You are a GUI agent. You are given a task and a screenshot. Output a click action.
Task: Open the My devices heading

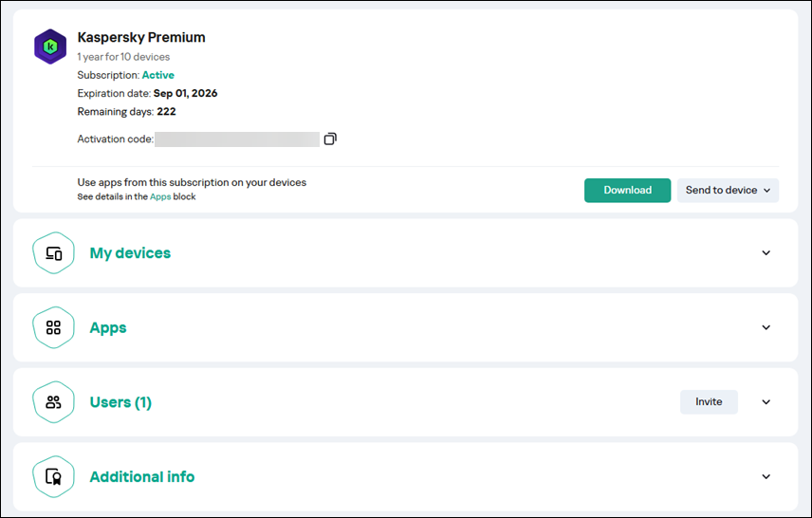click(130, 253)
